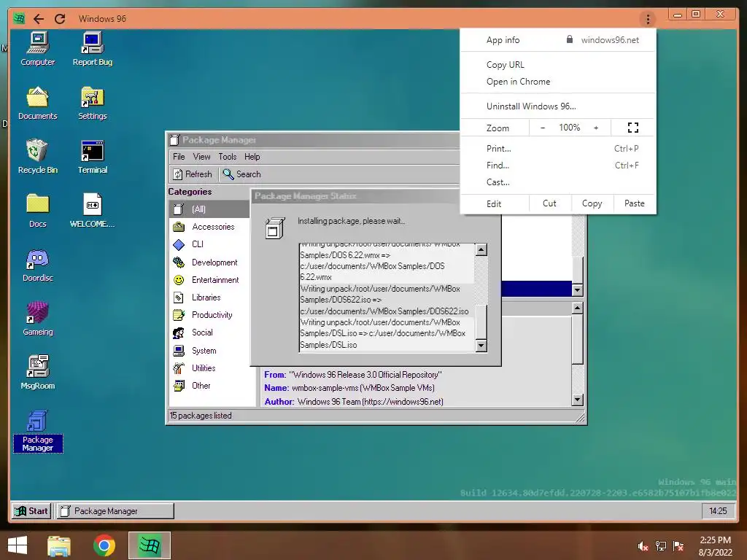Image resolution: width=747 pixels, height=560 pixels.
Task: Select the (All) category
Action: tap(209, 209)
